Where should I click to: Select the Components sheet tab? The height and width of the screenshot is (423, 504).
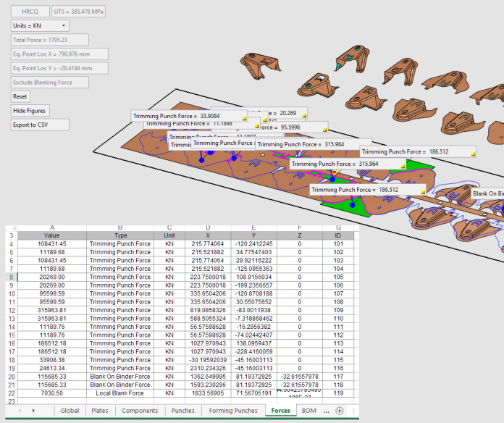139,411
